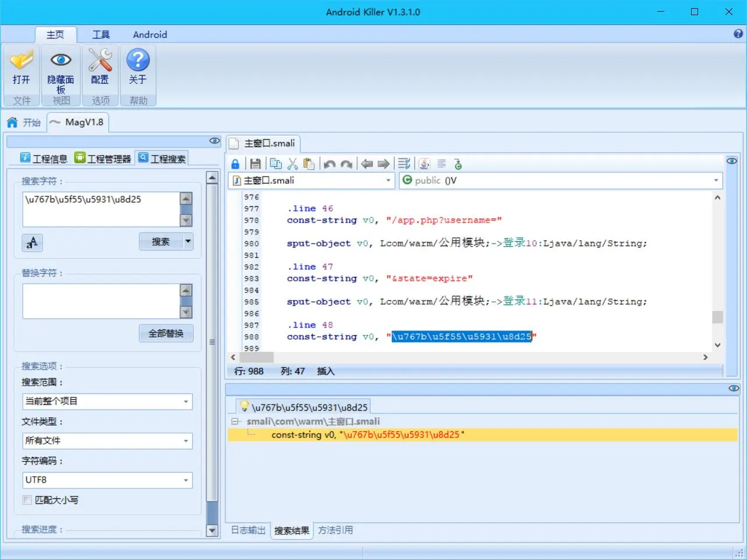Click the Java coffee cup icon
747x560 pixels.
tap(425, 164)
